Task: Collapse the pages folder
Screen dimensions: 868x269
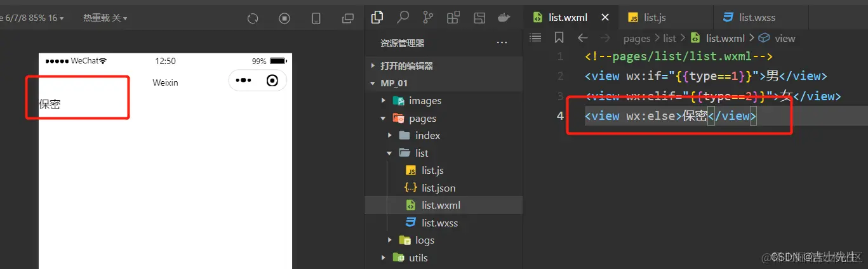Action: (443, 118)
